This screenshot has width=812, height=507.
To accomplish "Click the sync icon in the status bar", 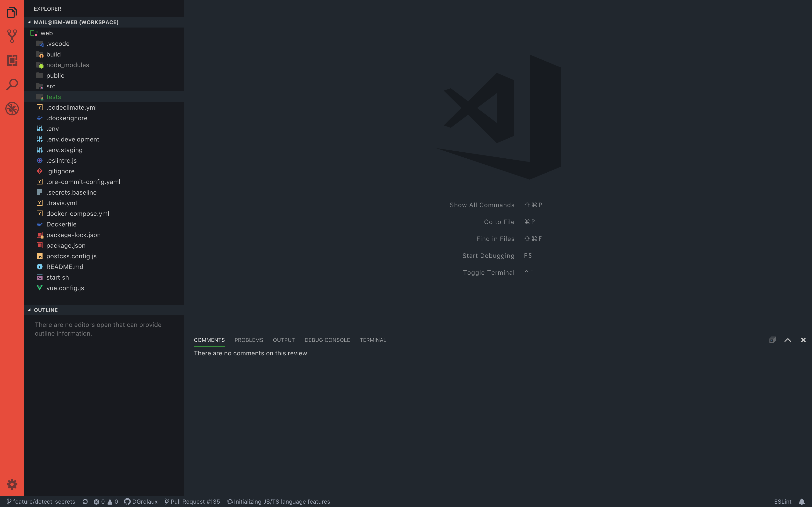I will tap(85, 501).
